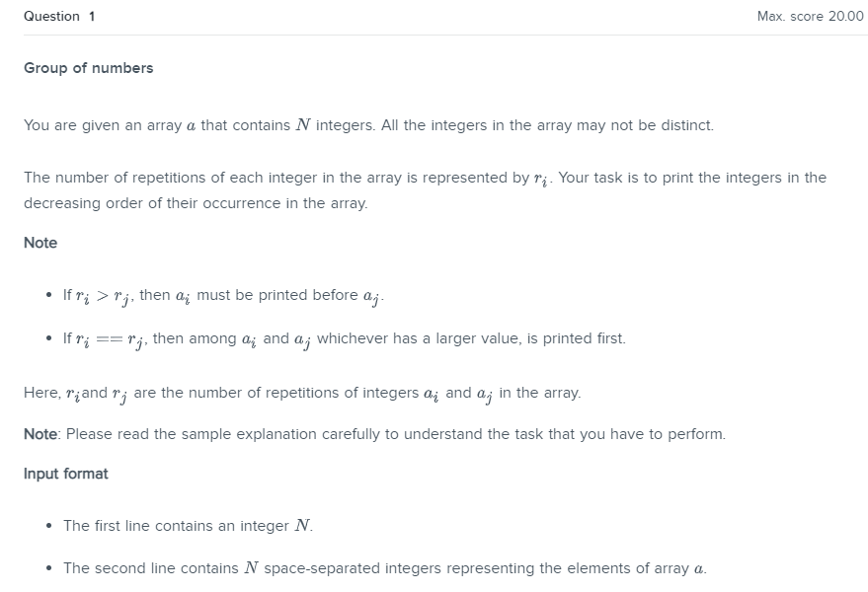This screenshot has height=592, width=868.
Task: Click the line starting "The number of repetitions"
Action: (x=426, y=178)
